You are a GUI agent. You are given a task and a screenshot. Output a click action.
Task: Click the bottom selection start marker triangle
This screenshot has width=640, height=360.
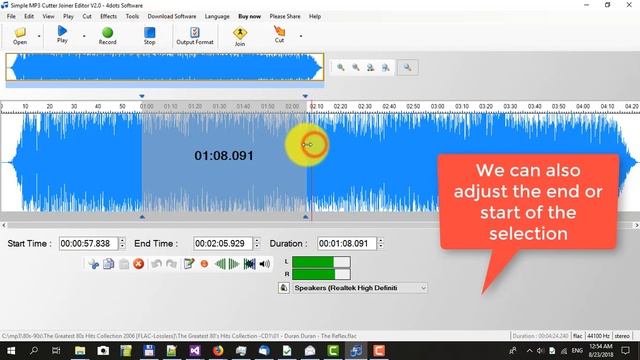[x=142, y=217]
